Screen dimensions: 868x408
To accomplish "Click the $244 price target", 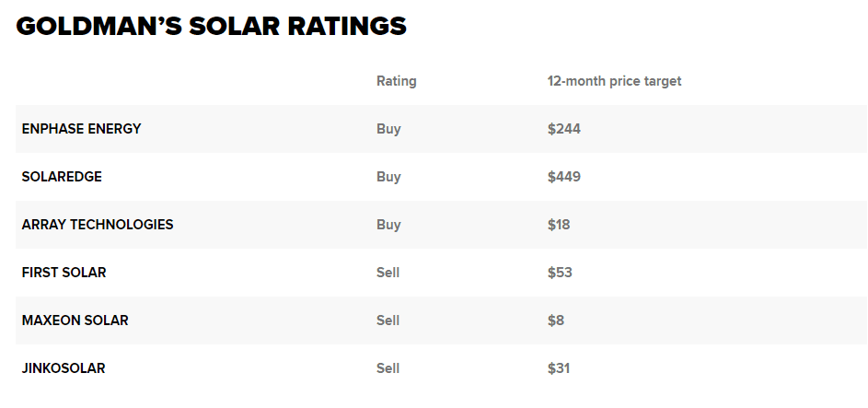I will pos(563,129).
